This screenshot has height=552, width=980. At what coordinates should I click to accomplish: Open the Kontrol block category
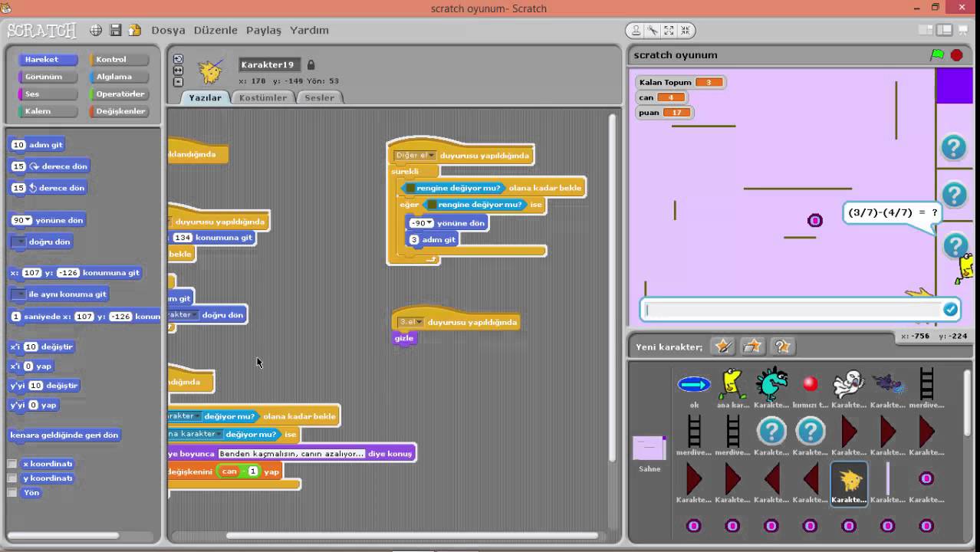pos(118,60)
